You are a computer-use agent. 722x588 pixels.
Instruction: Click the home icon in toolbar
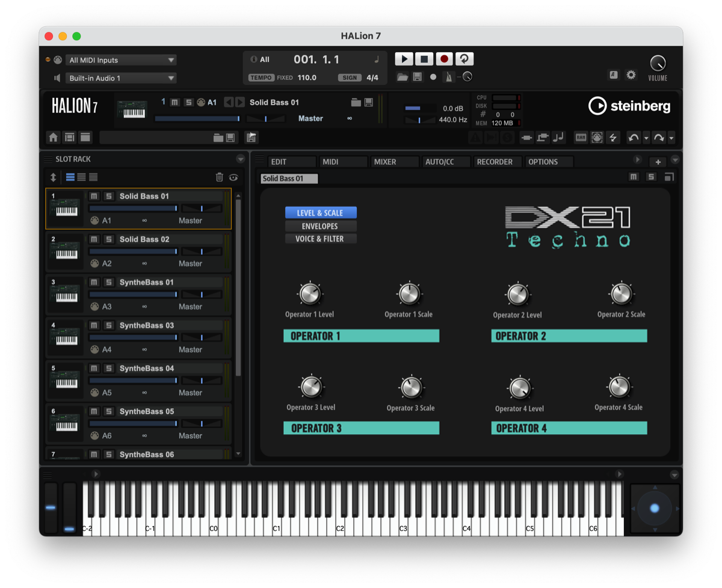pyautogui.click(x=54, y=138)
